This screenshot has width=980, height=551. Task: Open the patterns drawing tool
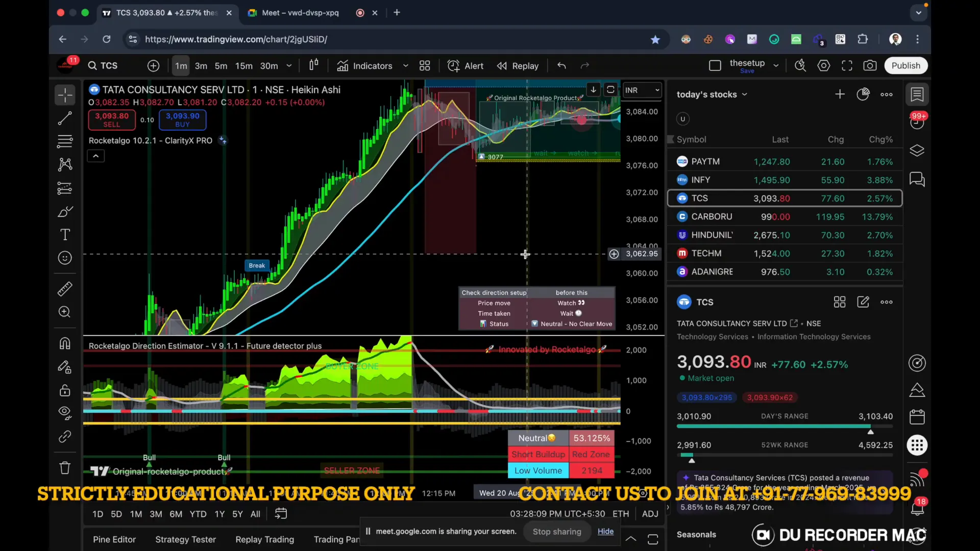65,164
